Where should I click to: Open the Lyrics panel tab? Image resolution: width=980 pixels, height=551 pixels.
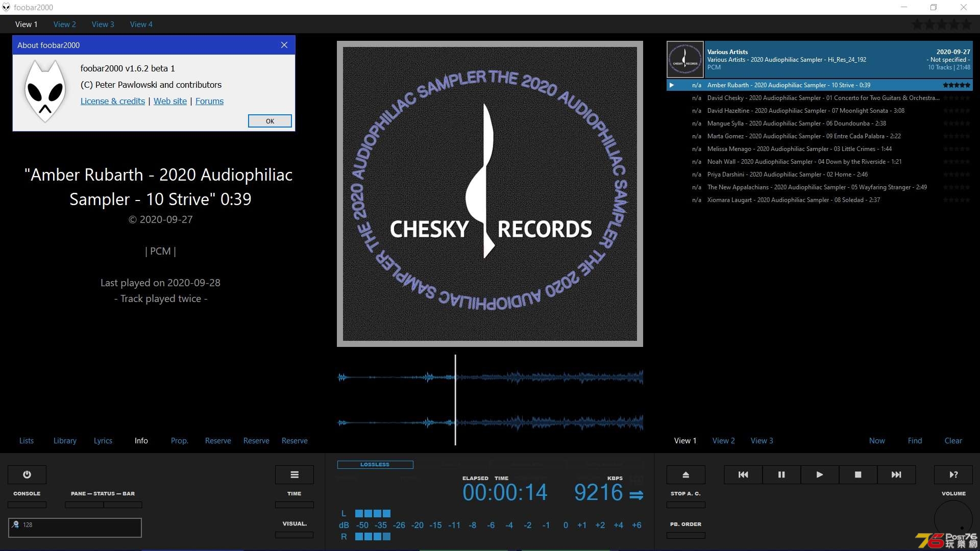pyautogui.click(x=103, y=440)
